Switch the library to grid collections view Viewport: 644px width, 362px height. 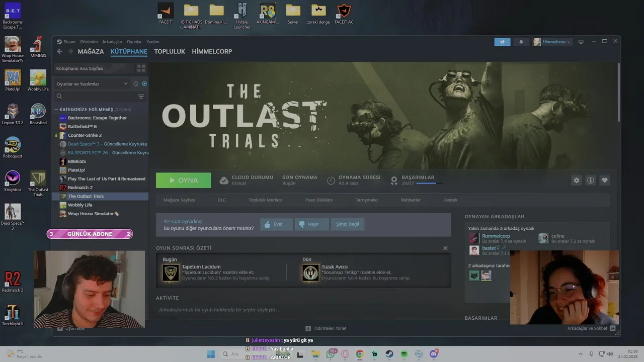click(141, 68)
